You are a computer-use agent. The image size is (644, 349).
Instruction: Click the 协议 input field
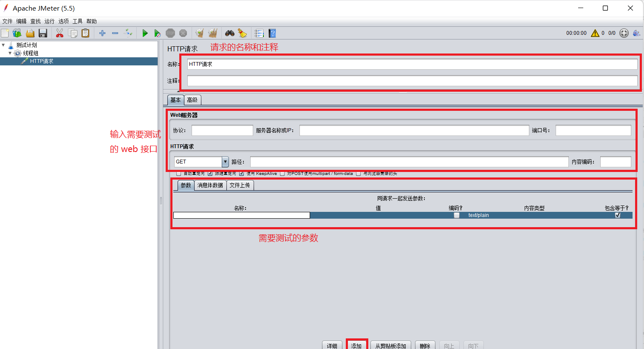point(222,130)
